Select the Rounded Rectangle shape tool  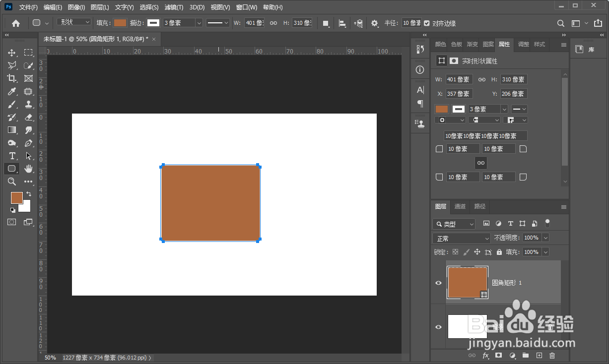click(12, 169)
